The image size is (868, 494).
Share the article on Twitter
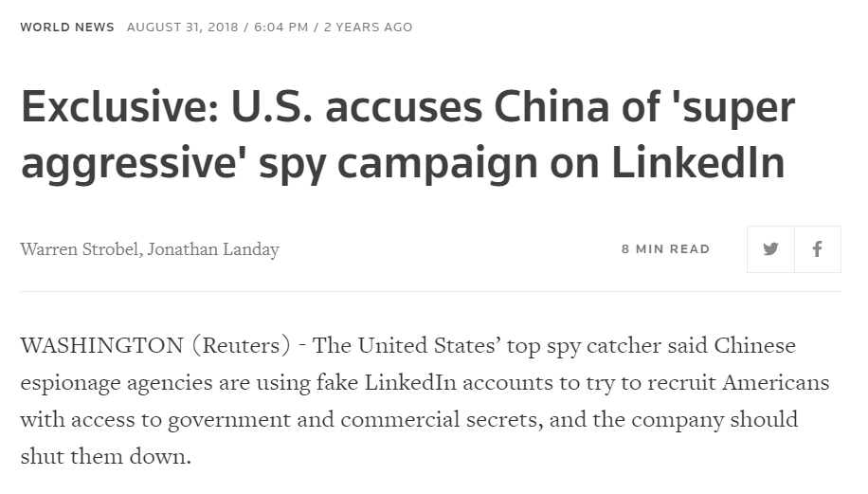tap(770, 249)
